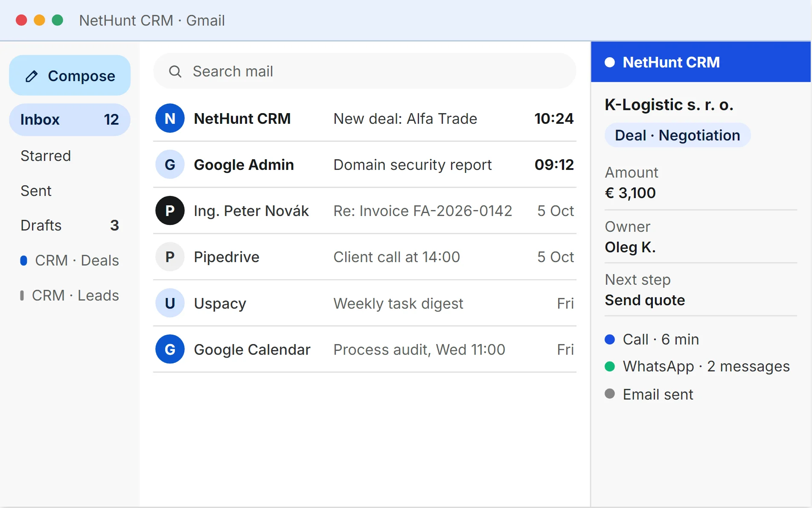
Task: Open the Deal · Negotiation stage badge
Action: point(677,135)
